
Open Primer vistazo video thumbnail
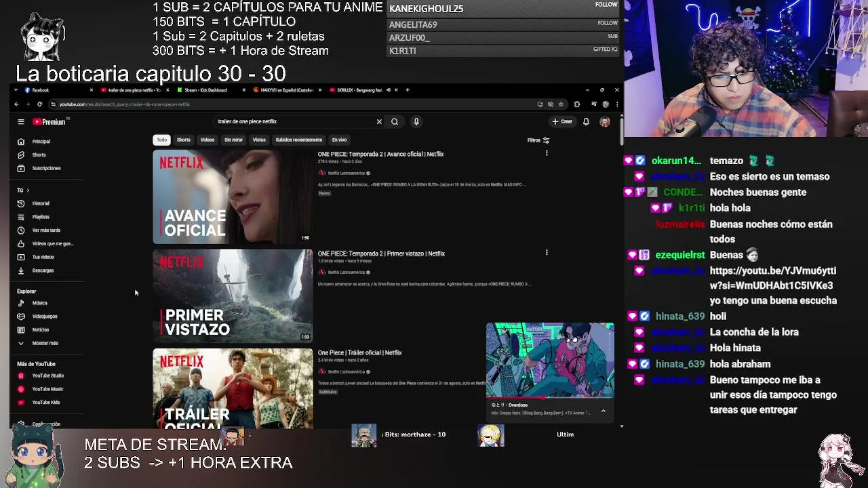(x=233, y=296)
